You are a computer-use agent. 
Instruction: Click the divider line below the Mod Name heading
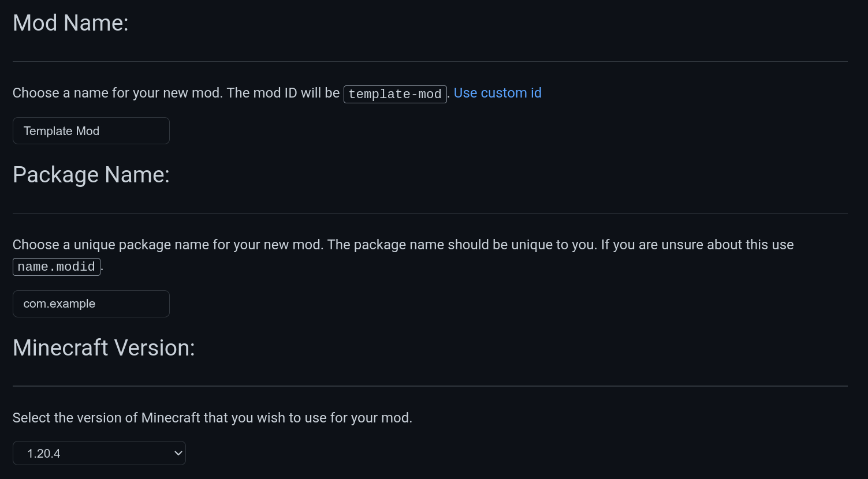click(x=430, y=61)
